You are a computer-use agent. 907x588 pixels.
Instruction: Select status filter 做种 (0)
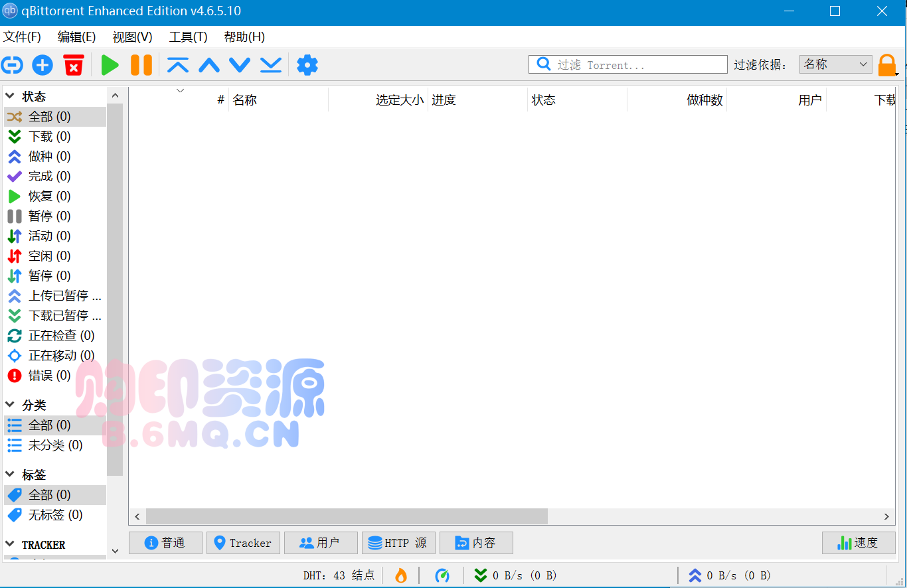[55, 157]
